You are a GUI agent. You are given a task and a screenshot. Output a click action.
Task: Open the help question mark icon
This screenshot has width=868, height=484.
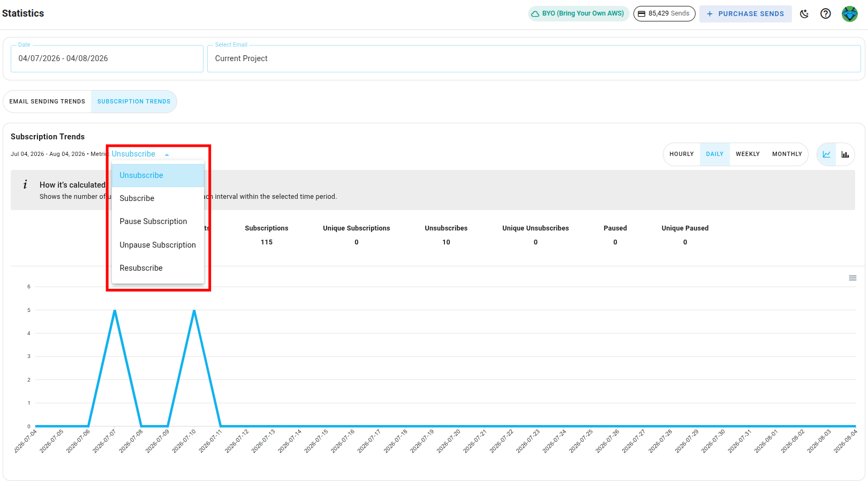[826, 14]
